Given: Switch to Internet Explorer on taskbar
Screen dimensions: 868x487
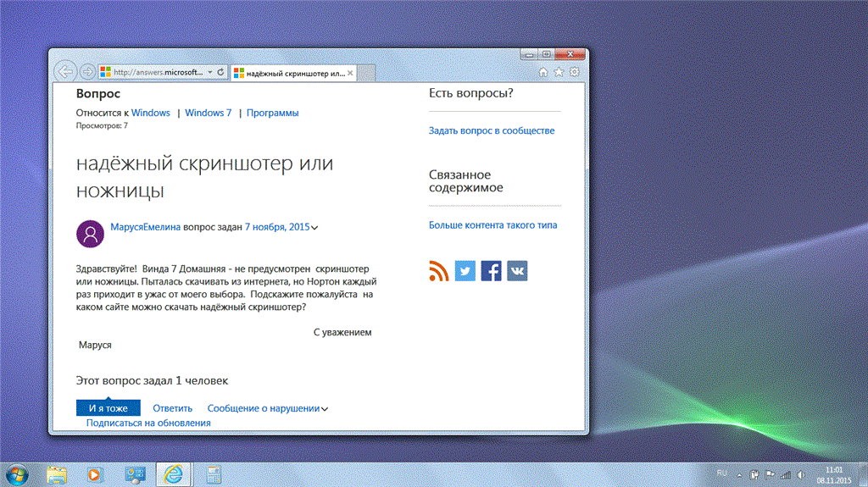Looking at the screenshot, I should [173, 474].
